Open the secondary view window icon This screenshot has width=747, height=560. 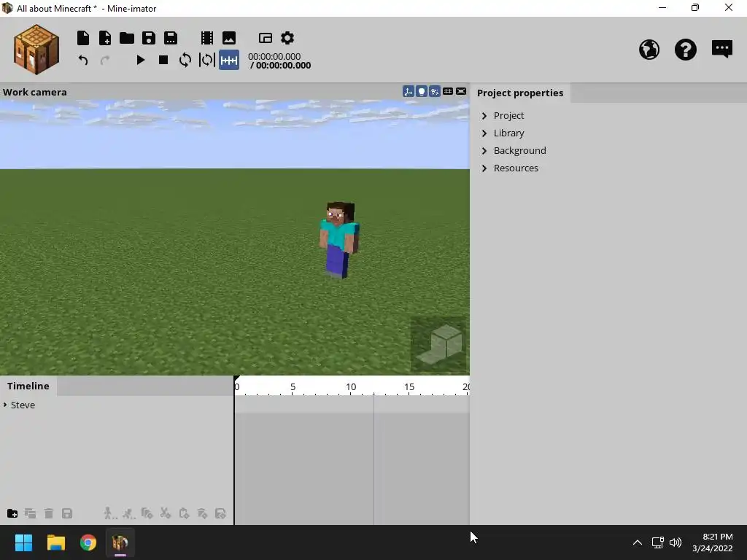[x=266, y=38]
